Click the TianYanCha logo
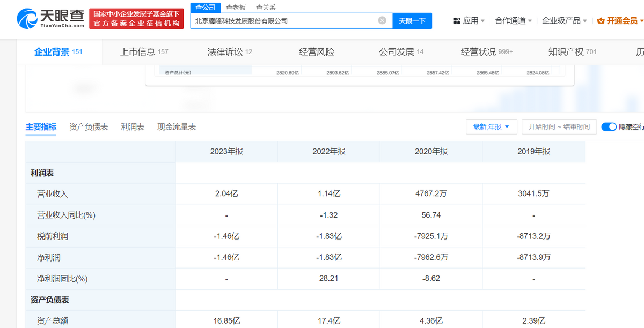Screen dimensions: 644x328 pos(50,19)
